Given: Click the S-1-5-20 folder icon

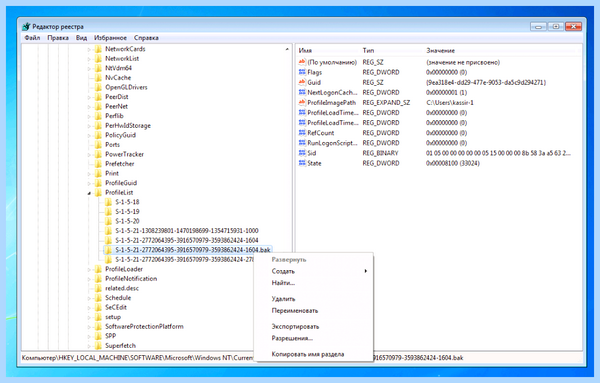Looking at the screenshot, I should tap(108, 221).
